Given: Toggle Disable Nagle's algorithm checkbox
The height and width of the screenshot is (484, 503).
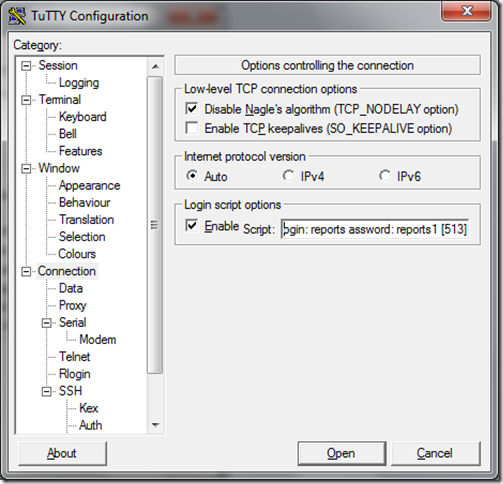Looking at the screenshot, I should coord(192,109).
